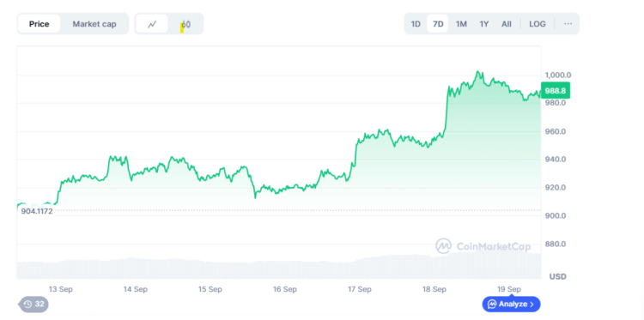
Task: Set the chart range to 1Y
Action: (484, 24)
